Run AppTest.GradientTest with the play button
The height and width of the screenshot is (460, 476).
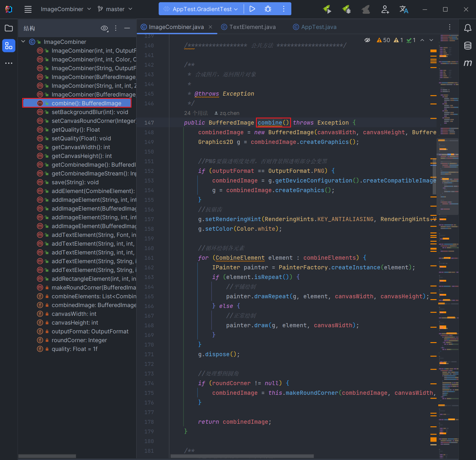pyautogui.click(x=252, y=9)
